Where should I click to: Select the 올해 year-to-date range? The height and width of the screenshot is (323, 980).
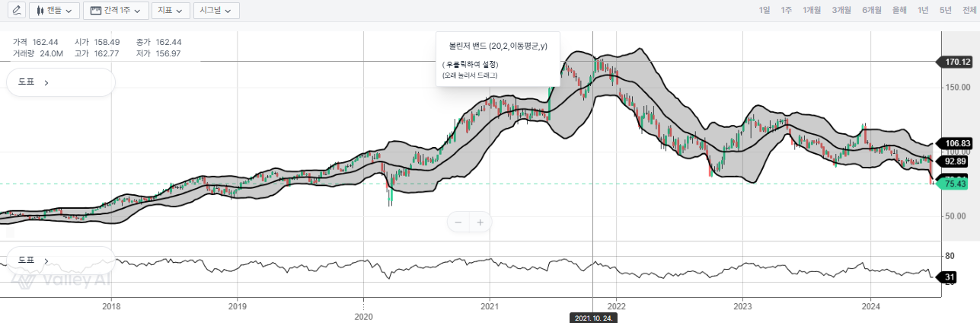[899, 10]
